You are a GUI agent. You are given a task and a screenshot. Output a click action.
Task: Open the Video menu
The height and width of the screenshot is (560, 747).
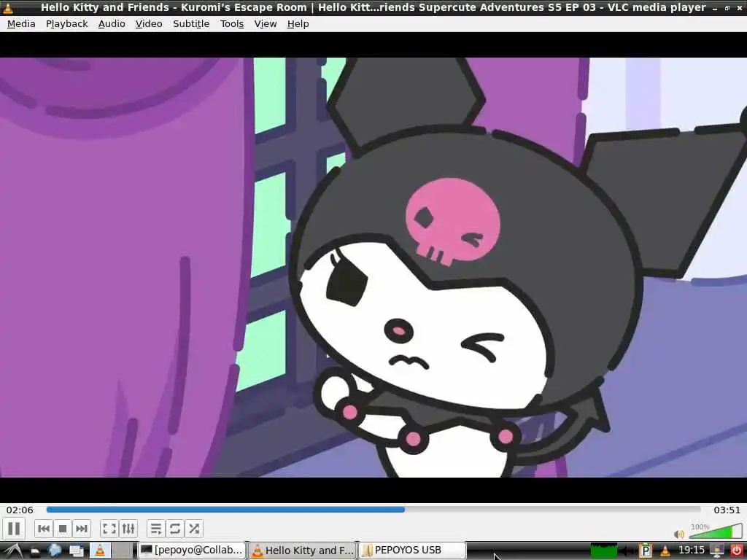point(149,24)
